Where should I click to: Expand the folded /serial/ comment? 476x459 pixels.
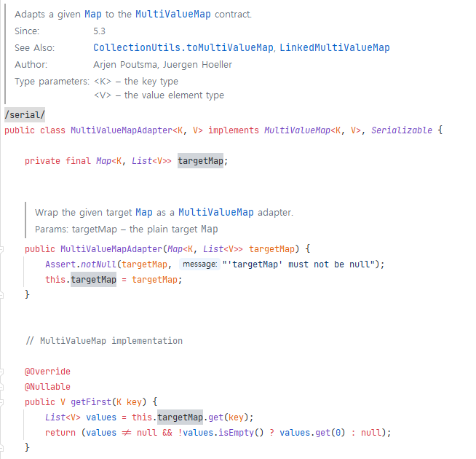(25, 115)
